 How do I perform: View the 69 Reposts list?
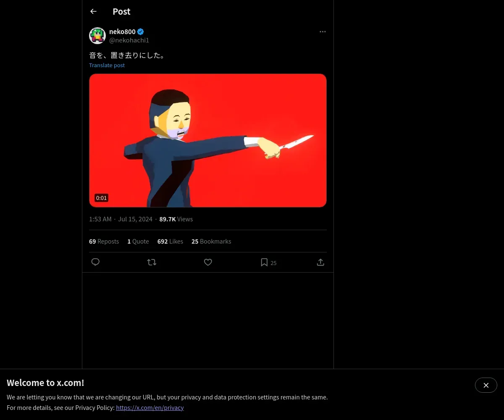tap(104, 241)
